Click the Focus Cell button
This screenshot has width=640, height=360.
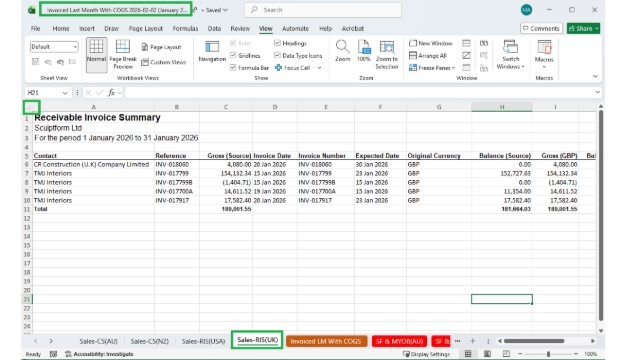point(293,68)
